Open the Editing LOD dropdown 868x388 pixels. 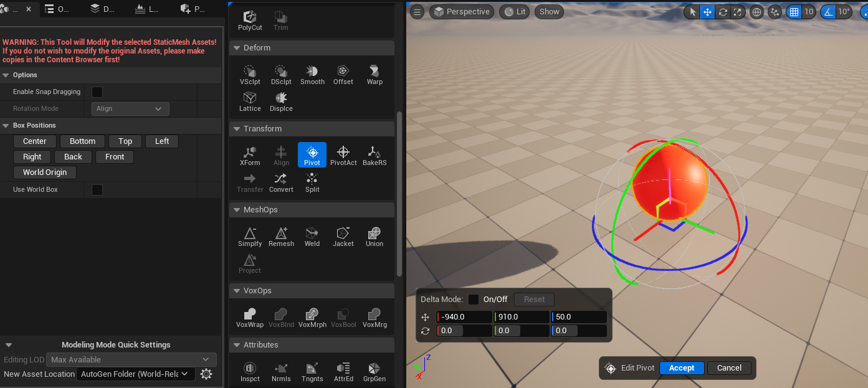coord(131,360)
